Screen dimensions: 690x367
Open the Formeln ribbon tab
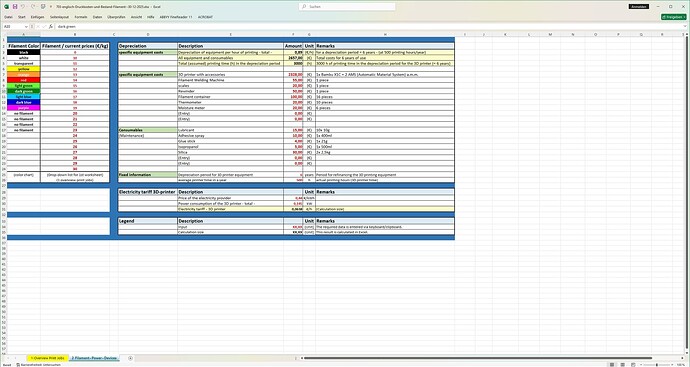pos(81,17)
